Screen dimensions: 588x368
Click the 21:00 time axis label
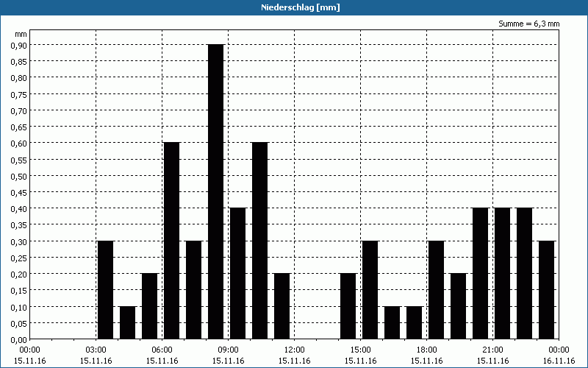(x=492, y=350)
